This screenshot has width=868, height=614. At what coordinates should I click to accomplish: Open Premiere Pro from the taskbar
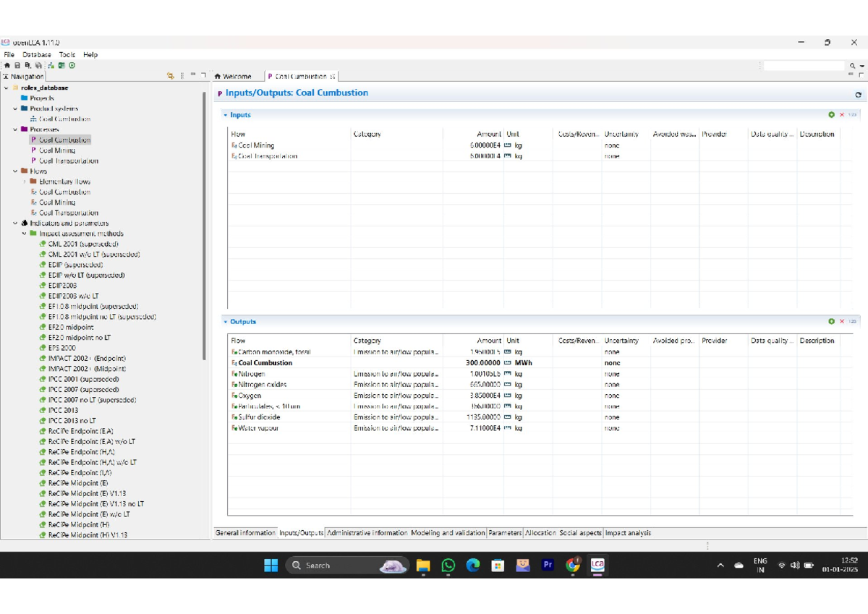(x=548, y=566)
